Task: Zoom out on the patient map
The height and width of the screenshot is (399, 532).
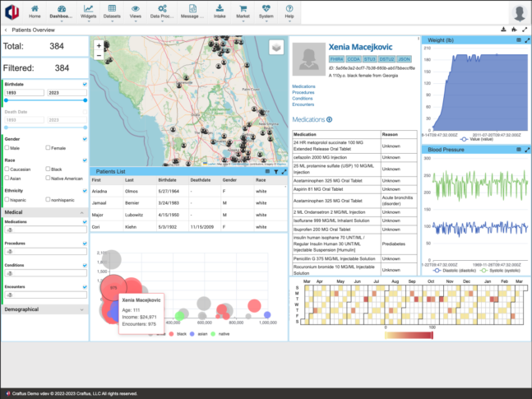Action: 99,56
